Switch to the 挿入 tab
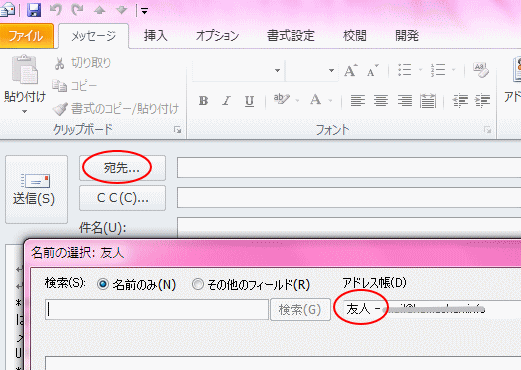This screenshot has height=370, width=521. pos(155,36)
